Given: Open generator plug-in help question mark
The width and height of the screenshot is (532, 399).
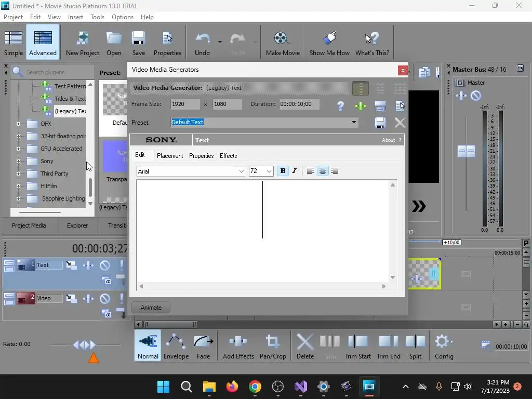Looking at the screenshot, I should 341,106.
